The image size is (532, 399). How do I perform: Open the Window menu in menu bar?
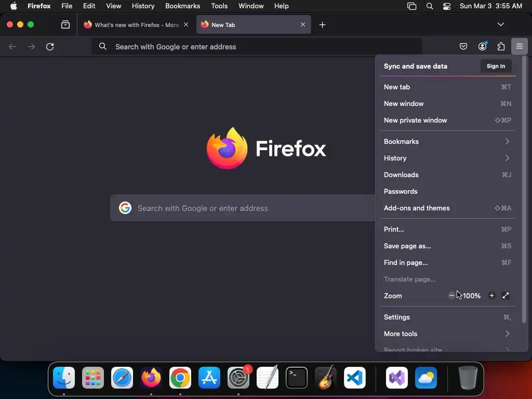tap(251, 6)
